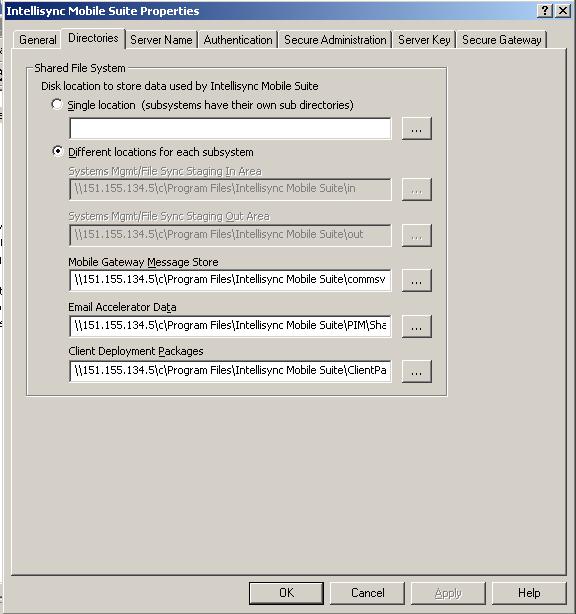The height and width of the screenshot is (614, 576).
Task: Click the Client Deployment Packages field
Action: 230,371
